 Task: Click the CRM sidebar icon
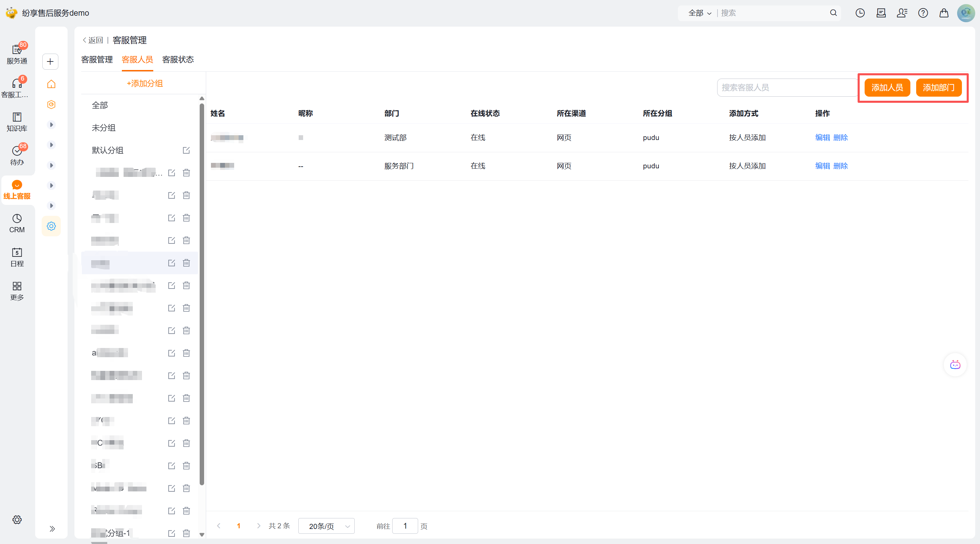(x=17, y=223)
